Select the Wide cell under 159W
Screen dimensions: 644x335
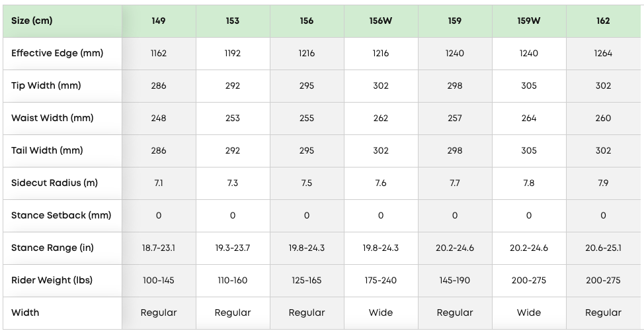[529, 313]
